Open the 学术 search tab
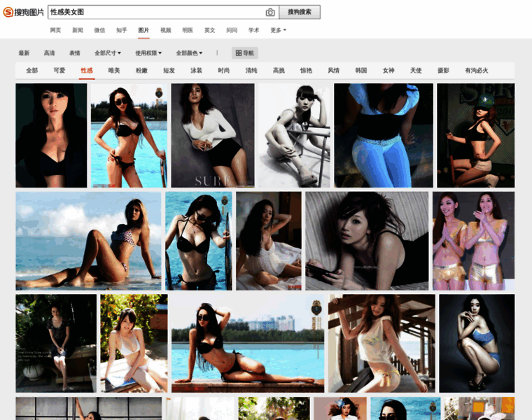The width and height of the screenshot is (532, 420). click(254, 30)
